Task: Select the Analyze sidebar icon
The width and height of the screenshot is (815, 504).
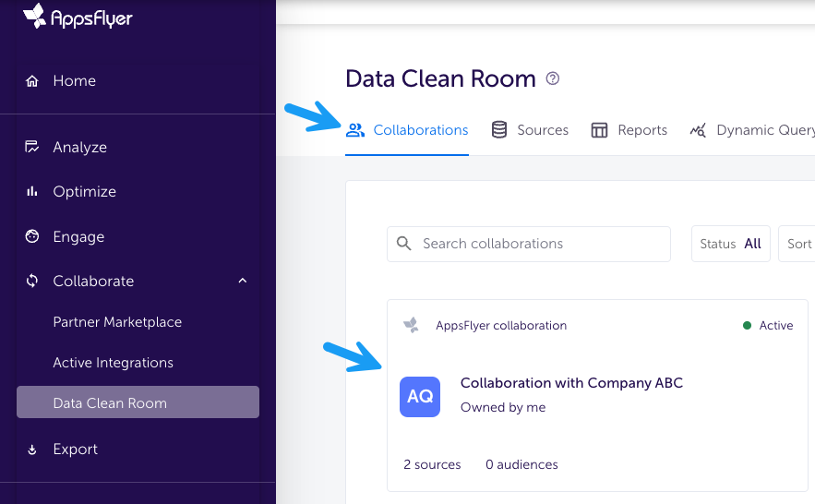Action: click(x=32, y=147)
